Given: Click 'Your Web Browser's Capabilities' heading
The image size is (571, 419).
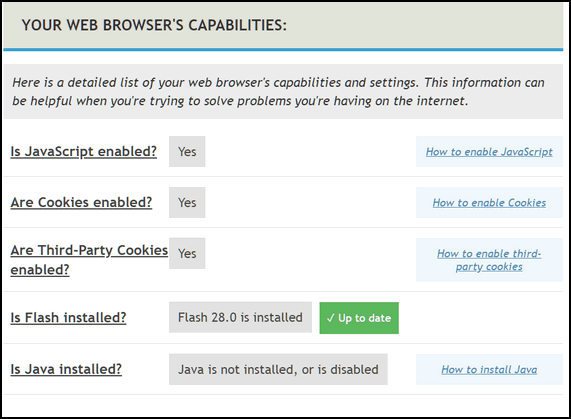Looking at the screenshot, I should coord(154,25).
